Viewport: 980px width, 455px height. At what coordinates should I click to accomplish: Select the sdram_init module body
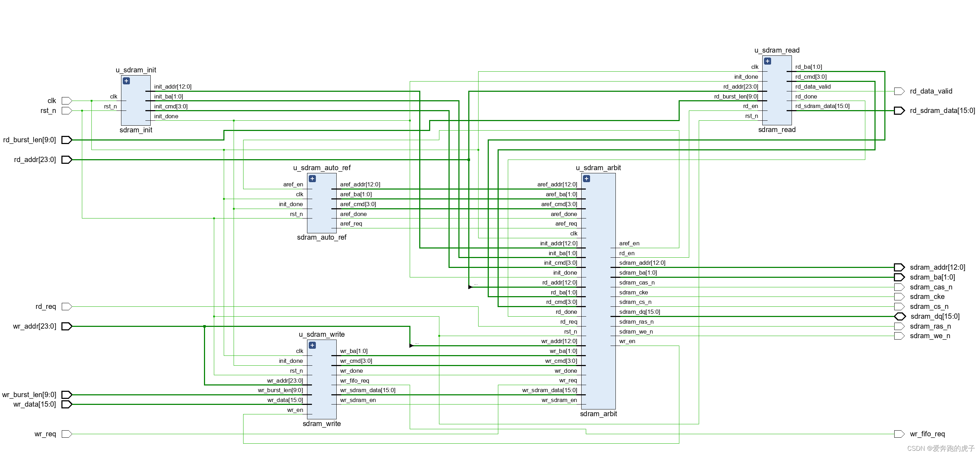point(136,101)
